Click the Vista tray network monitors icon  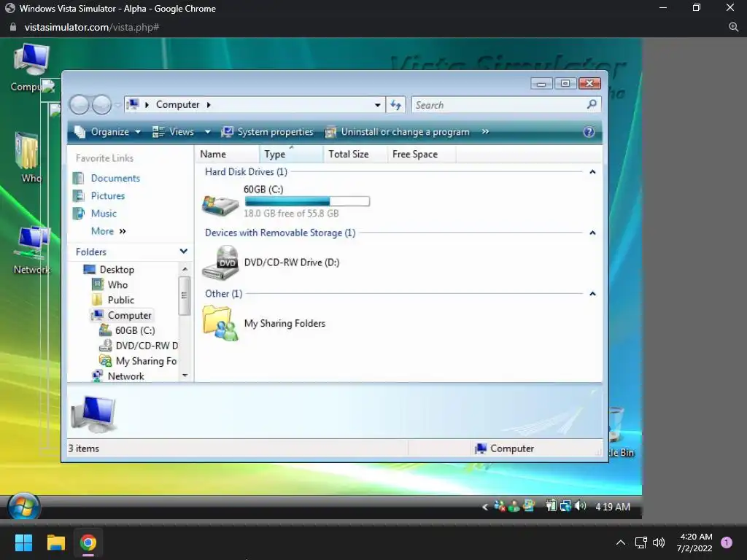pos(565,506)
